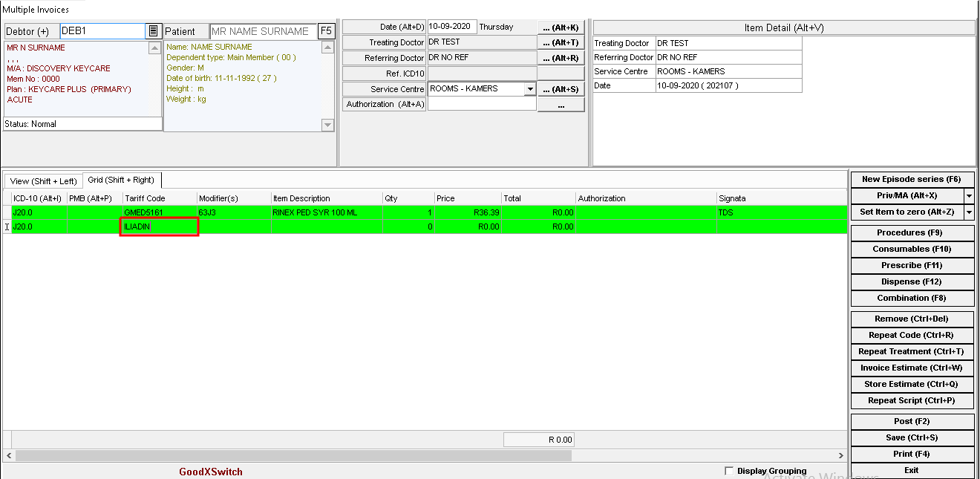
Task: Open referring doctor lookup (Alt+R)
Action: pos(561,58)
